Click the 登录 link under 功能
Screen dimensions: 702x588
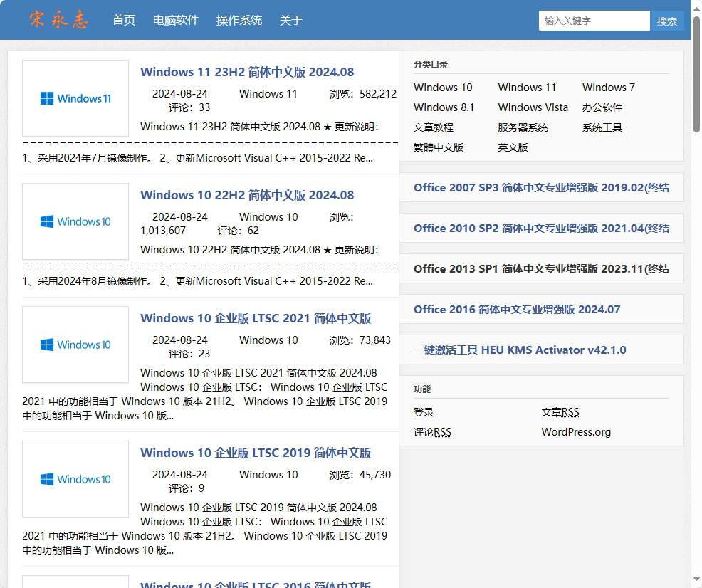point(424,412)
